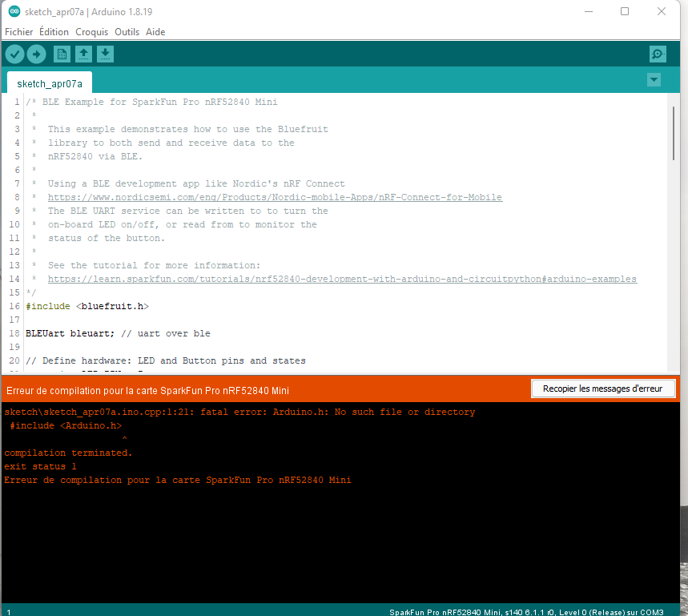Click line 13 'See the tutorial' comment
Image resolution: width=688 pixels, height=616 pixels.
pos(154,265)
